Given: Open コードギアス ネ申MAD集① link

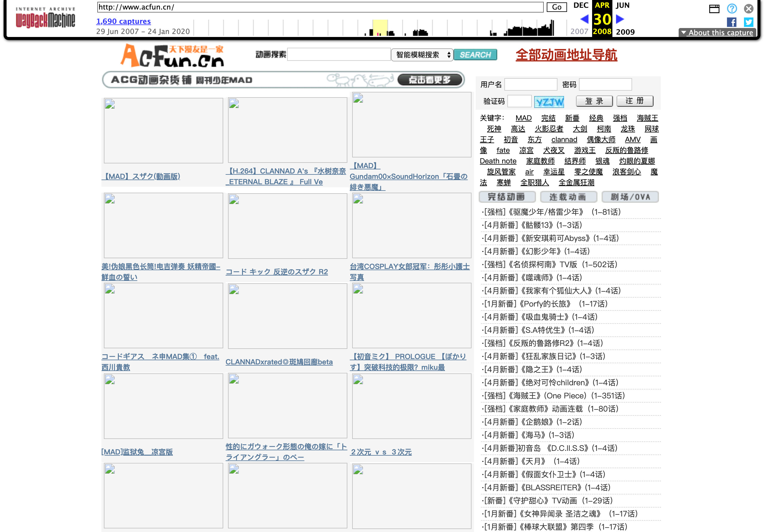Looking at the screenshot, I should [x=160, y=362].
